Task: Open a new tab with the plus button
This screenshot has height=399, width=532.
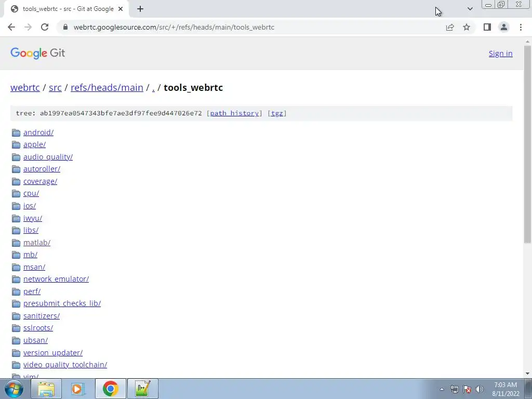Action: click(x=140, y=9)
